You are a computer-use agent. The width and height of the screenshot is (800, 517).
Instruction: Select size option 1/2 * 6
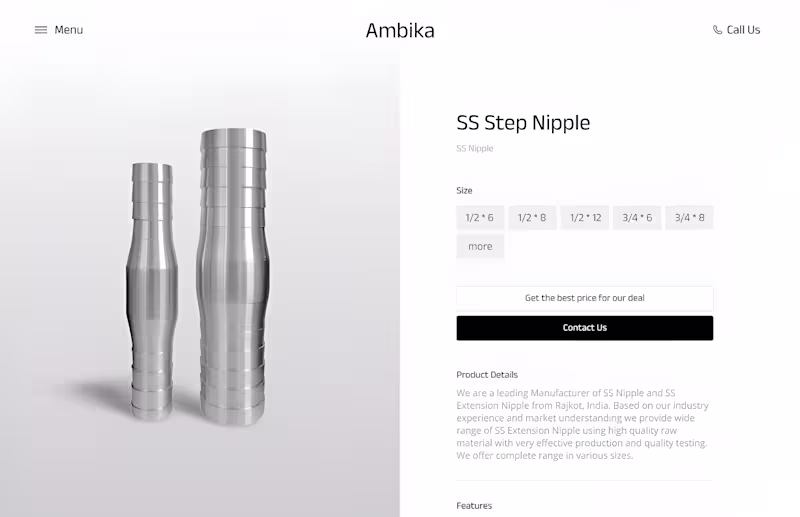tap(480, 218)
